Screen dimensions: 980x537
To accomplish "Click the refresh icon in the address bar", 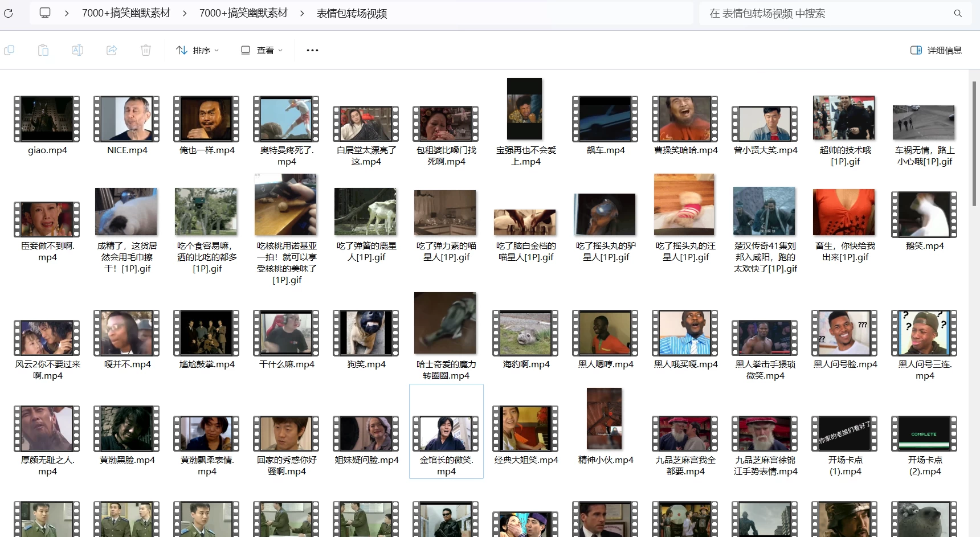I will 8,13.
